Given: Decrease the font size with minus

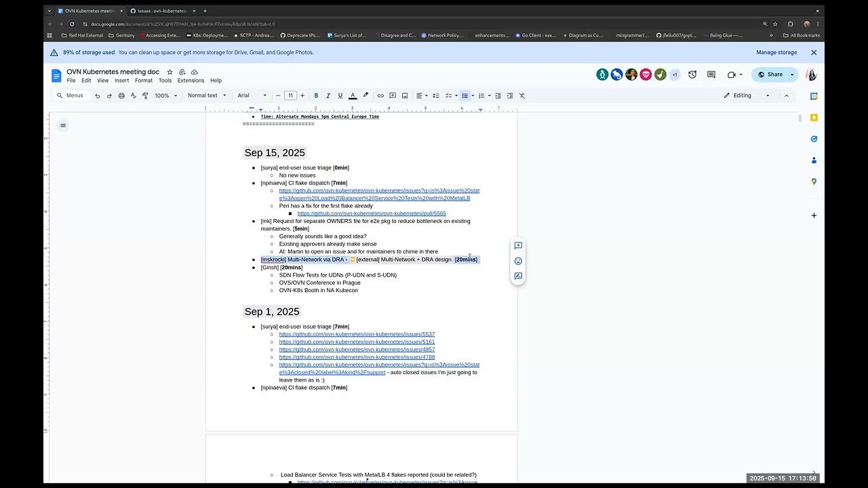Looking at the screenshot, I should click(x=278, y=96).
